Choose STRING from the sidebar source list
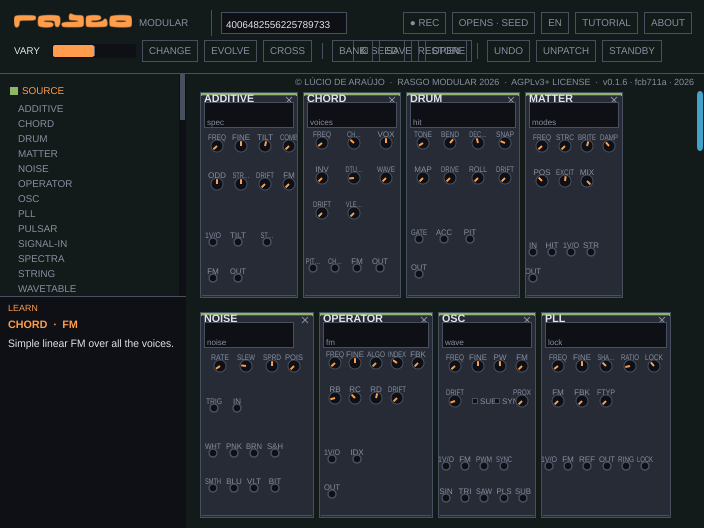 click(x=36, y=273)
